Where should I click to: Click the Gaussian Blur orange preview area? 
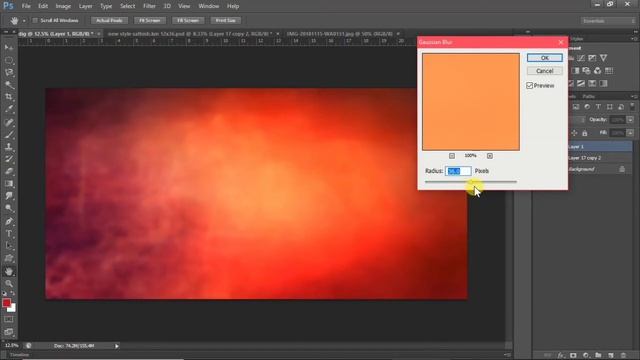[x=471, y=102]
